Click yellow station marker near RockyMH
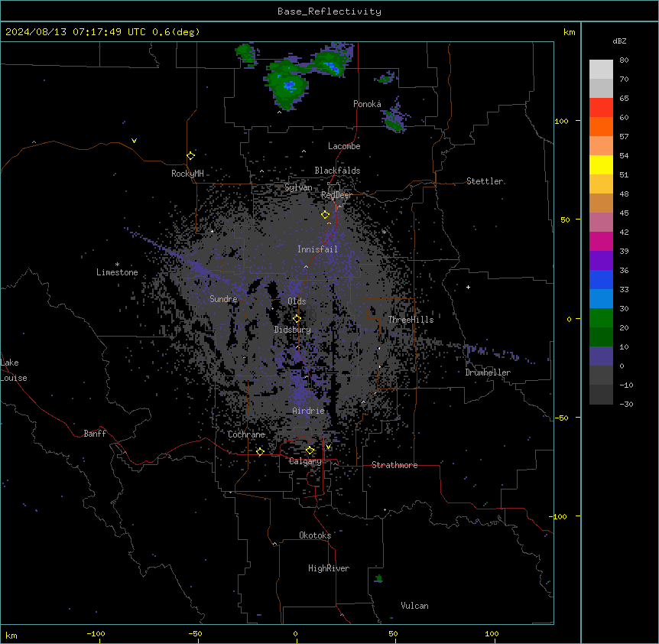This screenshot has width=659, height=644. tap(190, 155)
